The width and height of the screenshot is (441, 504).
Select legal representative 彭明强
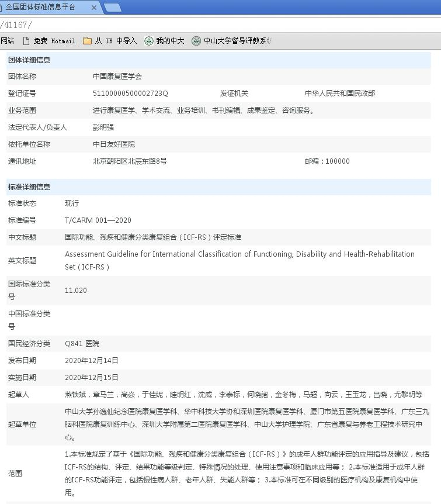[x=103, y=127]
